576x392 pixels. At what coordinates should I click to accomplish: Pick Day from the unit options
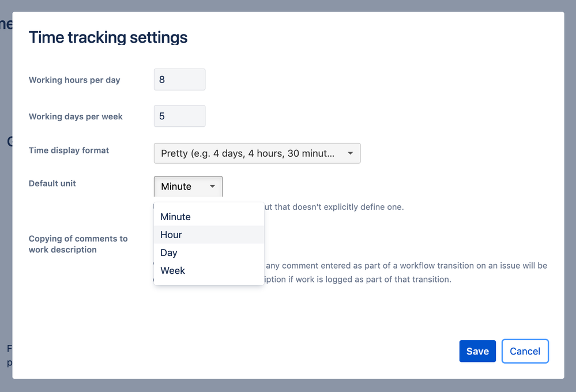pos(169,252)
